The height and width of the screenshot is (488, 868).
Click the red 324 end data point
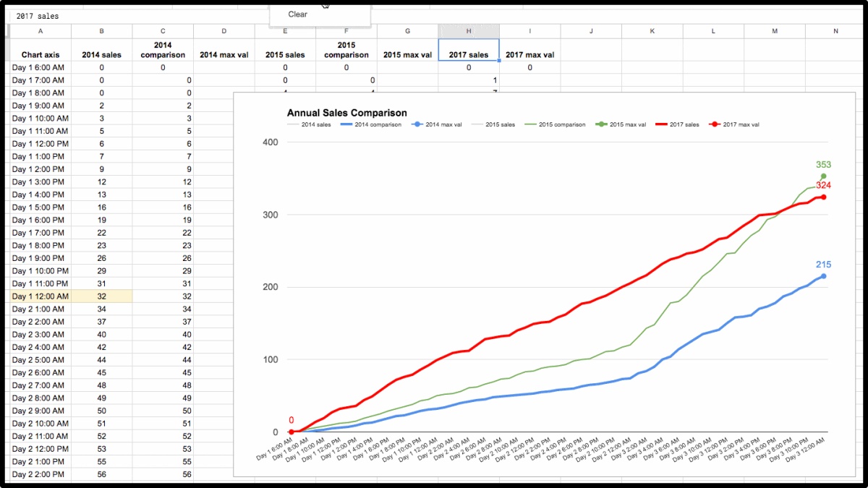(x=823, y=197)
